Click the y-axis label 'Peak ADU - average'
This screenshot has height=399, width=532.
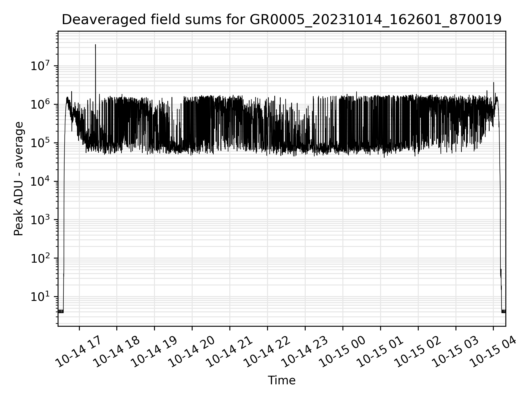(x=19, y=179)
